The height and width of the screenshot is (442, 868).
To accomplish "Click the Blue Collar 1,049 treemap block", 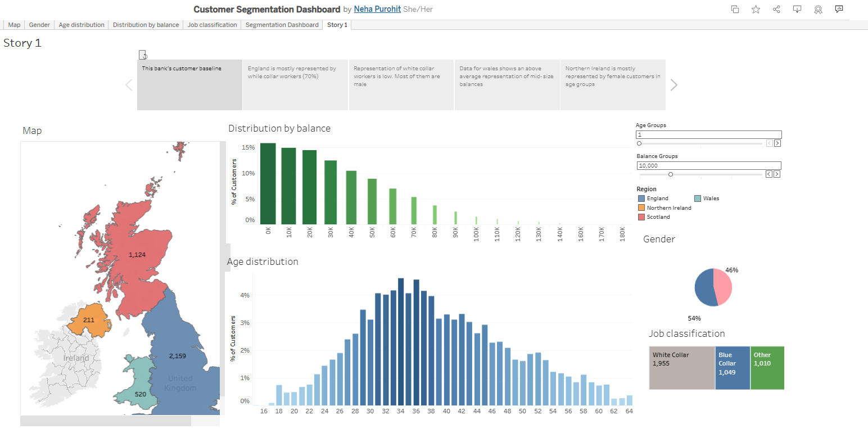I will click(x=733, y=368).
